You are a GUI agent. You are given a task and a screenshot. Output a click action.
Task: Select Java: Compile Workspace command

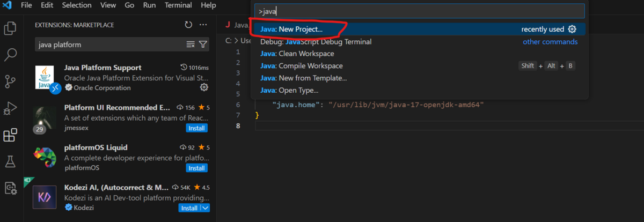click(x=419, y=66)
